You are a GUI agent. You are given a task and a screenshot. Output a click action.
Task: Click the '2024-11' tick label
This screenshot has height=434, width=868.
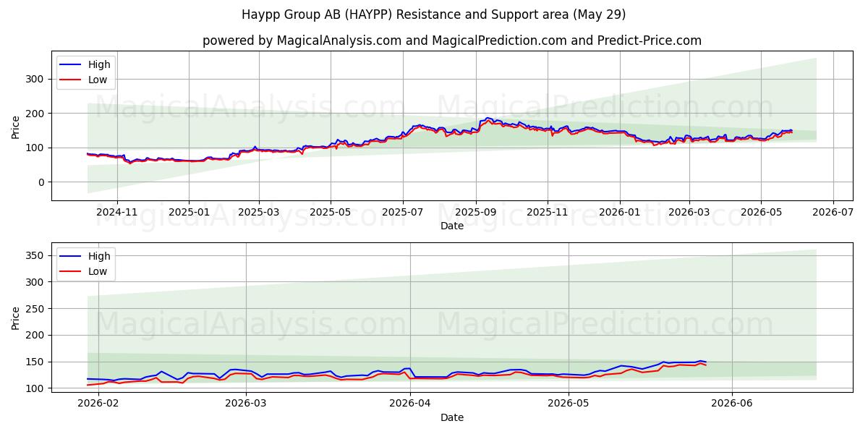(x=117, y=213)
